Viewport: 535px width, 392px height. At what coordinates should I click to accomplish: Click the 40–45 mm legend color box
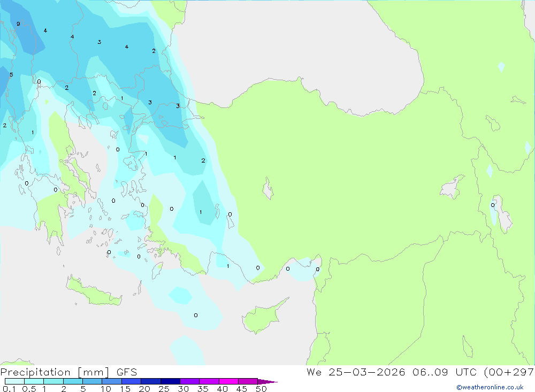point(228,381)
